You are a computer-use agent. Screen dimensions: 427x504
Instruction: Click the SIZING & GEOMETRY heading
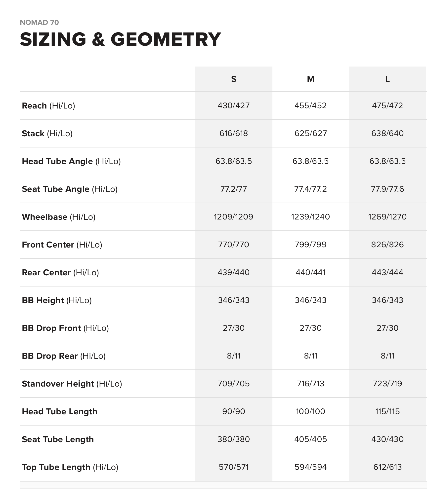click(x=120, y=39)
